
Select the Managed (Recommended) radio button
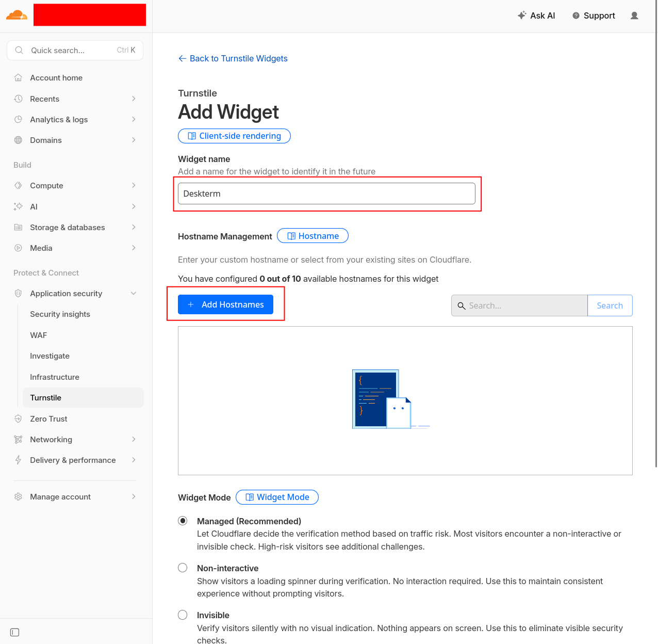click(183, 521)
